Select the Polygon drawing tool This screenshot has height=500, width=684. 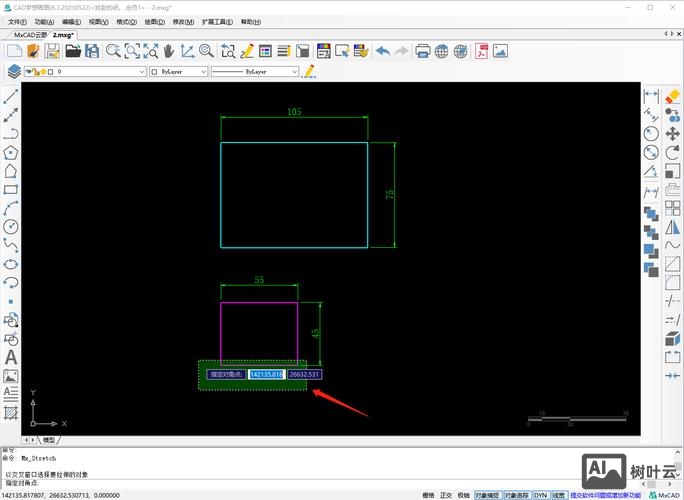(11, 153)
